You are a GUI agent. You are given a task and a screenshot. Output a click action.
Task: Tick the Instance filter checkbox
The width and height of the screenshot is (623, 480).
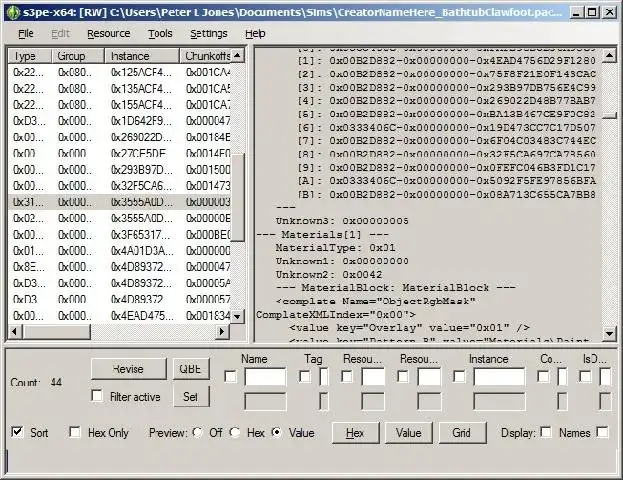(x=459, y=376)
